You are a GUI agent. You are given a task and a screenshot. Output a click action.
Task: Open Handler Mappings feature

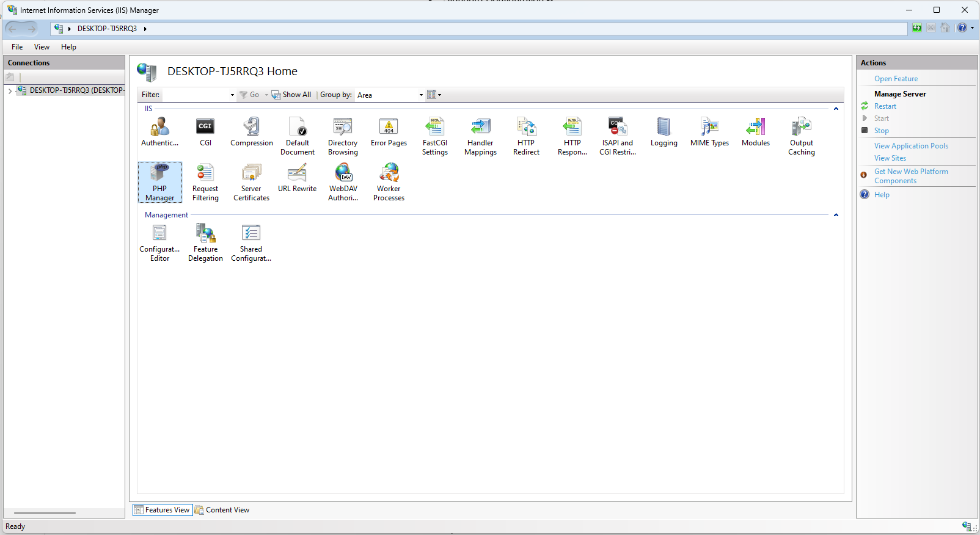pos(480,136)
